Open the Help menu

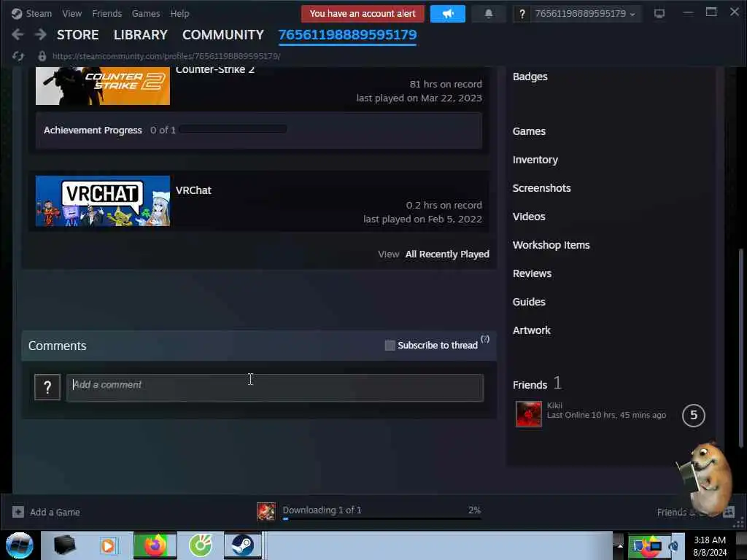point(179,13)
